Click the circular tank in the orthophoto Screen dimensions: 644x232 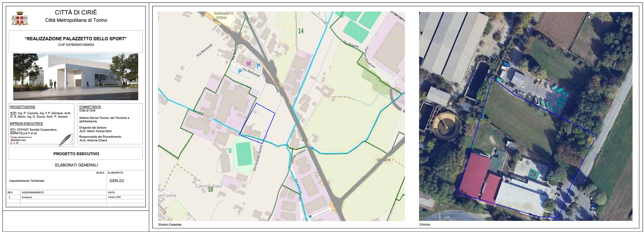(x=445, y=126)
